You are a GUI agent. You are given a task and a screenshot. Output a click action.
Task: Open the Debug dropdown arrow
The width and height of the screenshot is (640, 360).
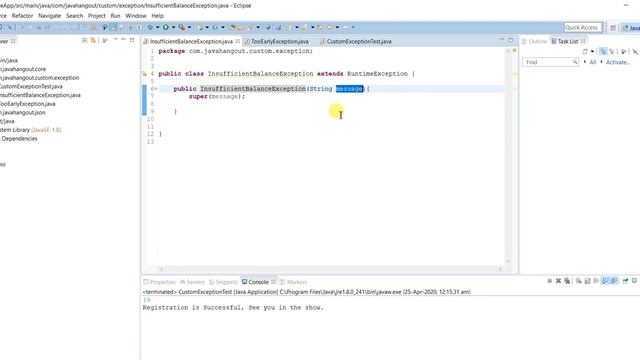tap(158, 27)
